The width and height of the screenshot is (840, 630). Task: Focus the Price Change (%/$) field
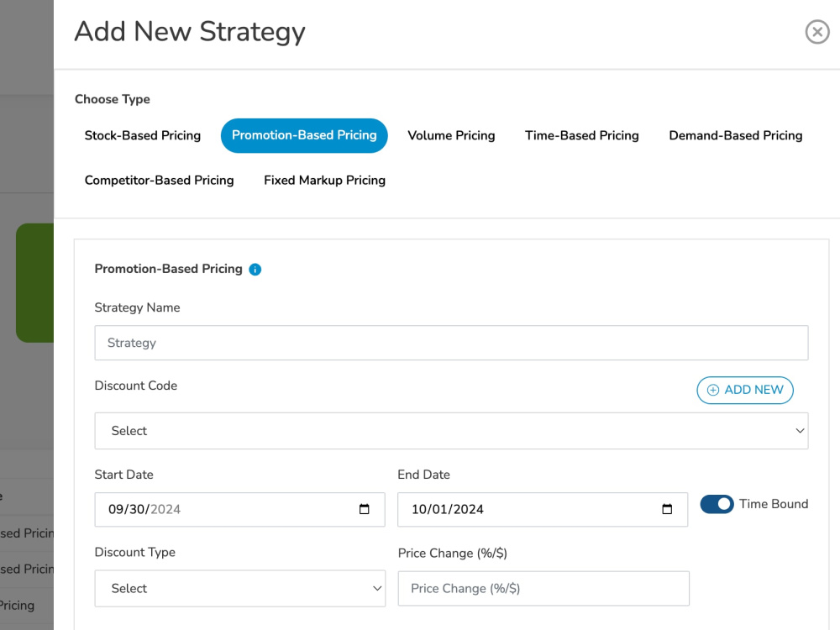543,588
